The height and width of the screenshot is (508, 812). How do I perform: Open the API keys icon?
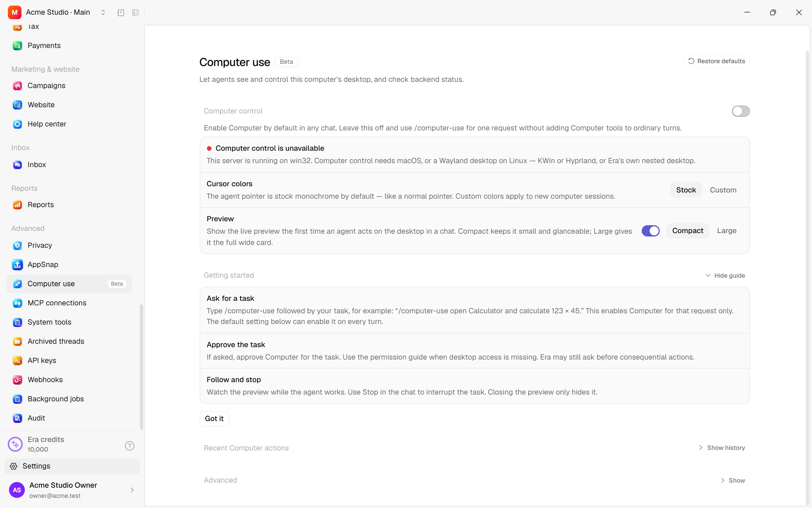click(x=17, y=360)
